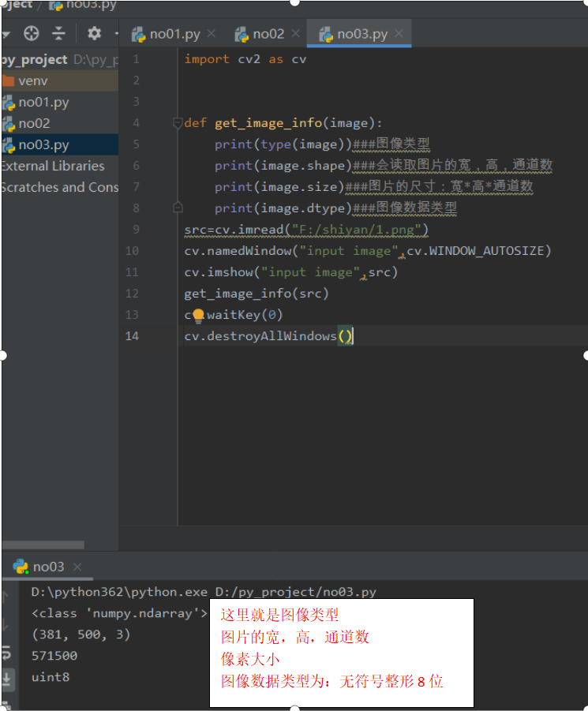Toggle scroll-to-end in the run console
Screen dimensions: 588x711
7,679
